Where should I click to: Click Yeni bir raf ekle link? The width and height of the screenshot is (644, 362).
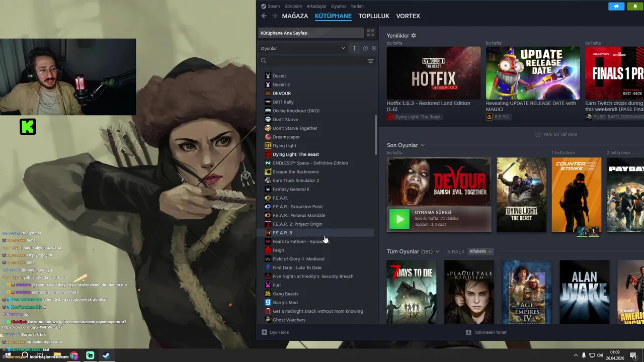556,134
